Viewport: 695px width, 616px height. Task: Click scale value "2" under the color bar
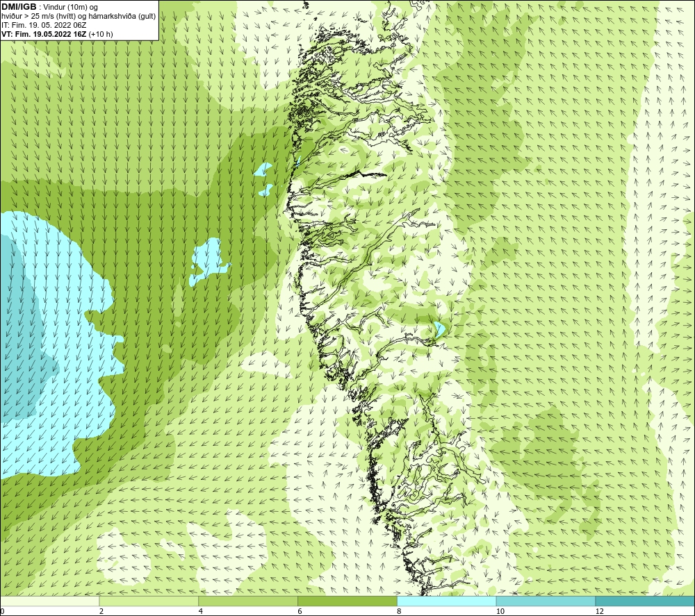click(x=101, y=612)
